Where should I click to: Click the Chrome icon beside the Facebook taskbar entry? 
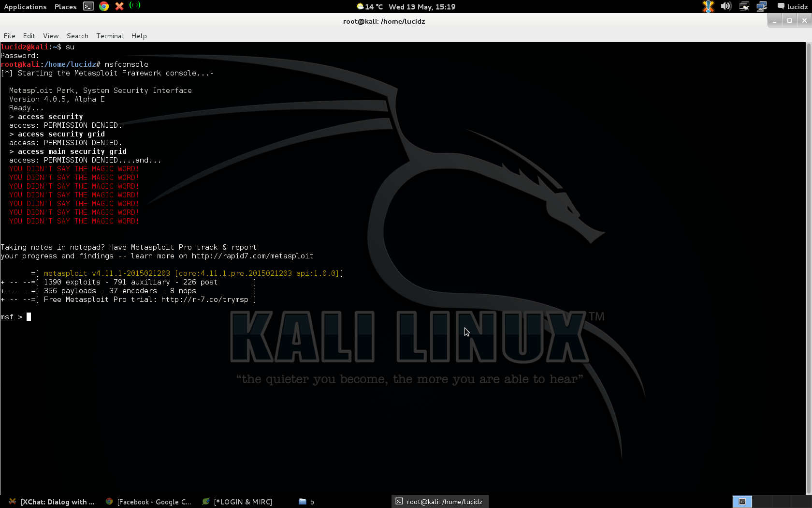pos(109,502)
